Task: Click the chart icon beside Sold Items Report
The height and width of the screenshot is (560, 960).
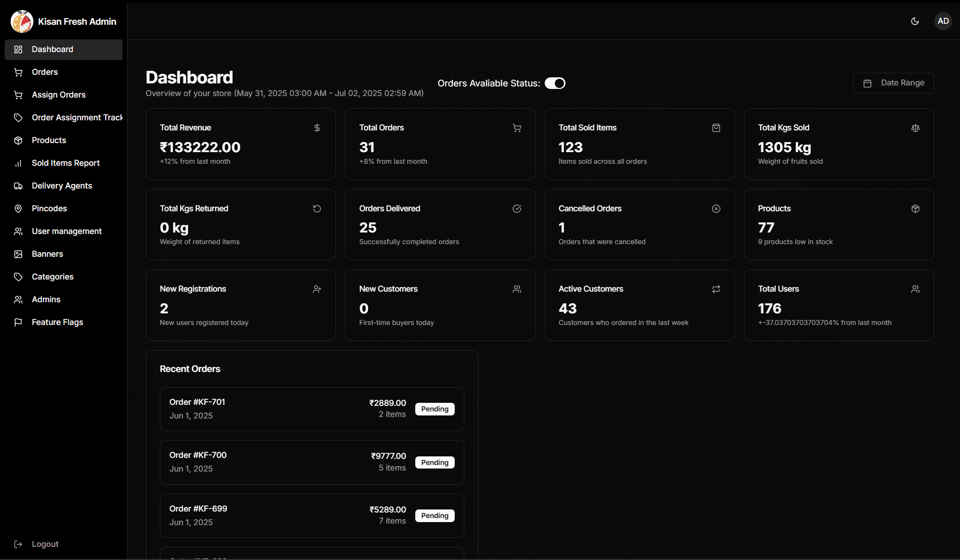Action: pyautogui.click(x=18, y=163)
